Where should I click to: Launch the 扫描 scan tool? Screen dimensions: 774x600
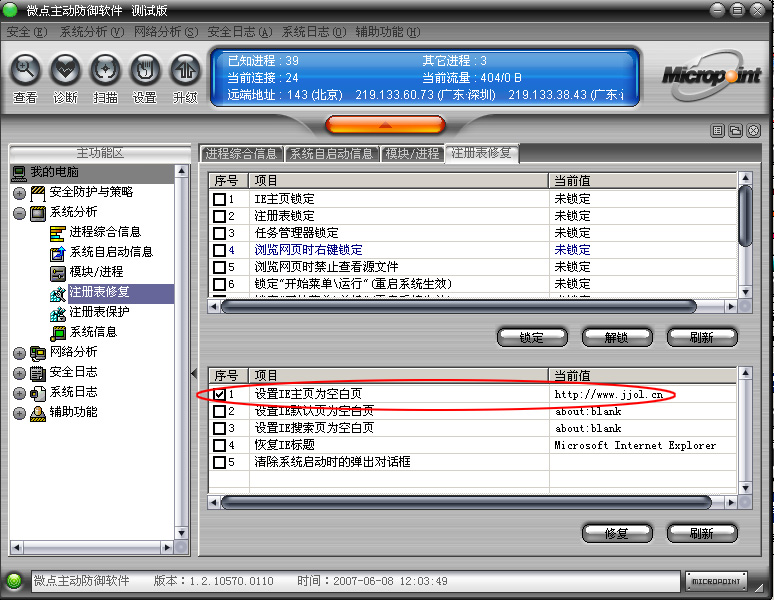106,70
